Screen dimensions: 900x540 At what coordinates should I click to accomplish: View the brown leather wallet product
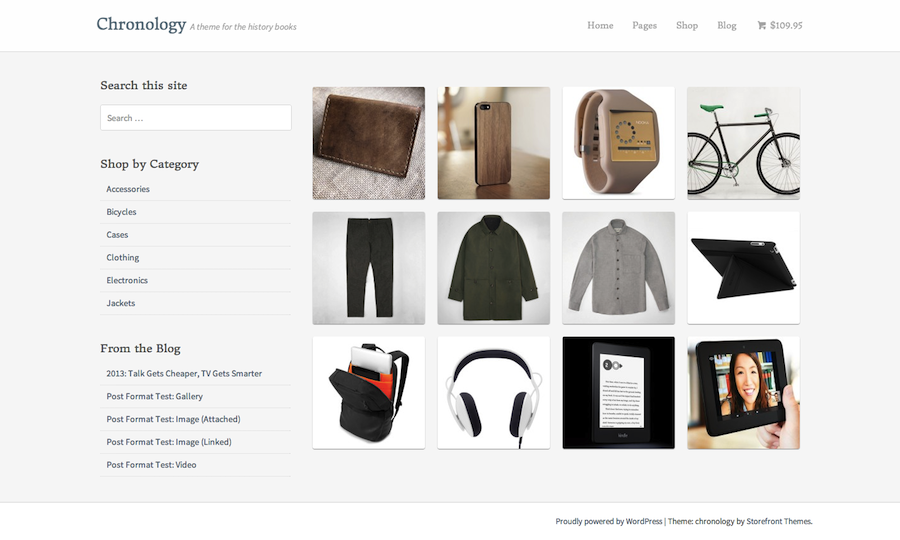[368, 143]
